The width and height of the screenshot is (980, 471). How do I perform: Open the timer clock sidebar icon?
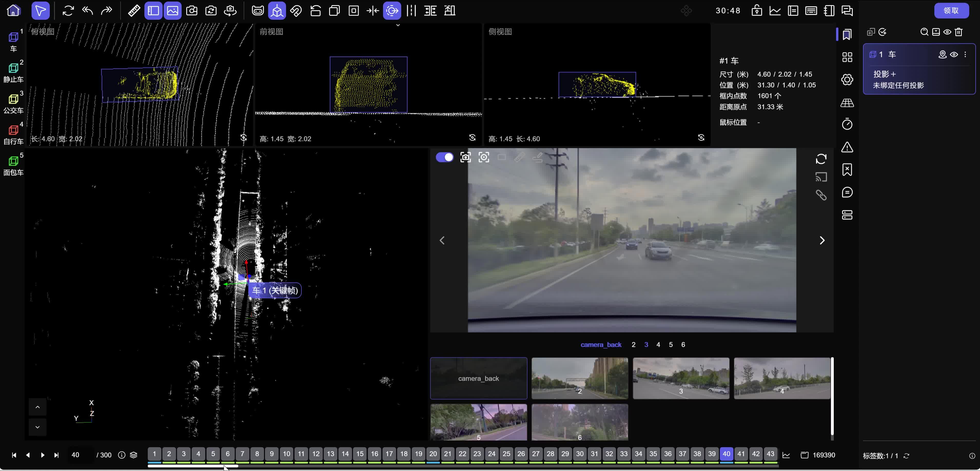[x=847, y=124]
